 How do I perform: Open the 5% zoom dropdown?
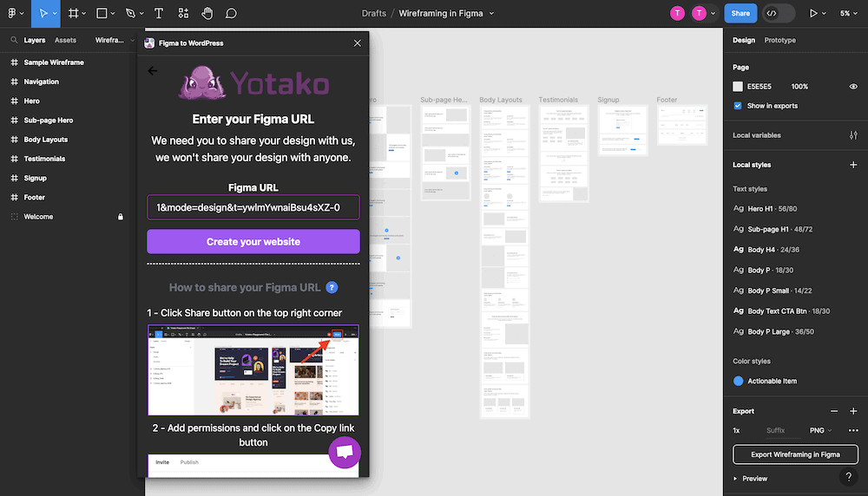(849, 13)
